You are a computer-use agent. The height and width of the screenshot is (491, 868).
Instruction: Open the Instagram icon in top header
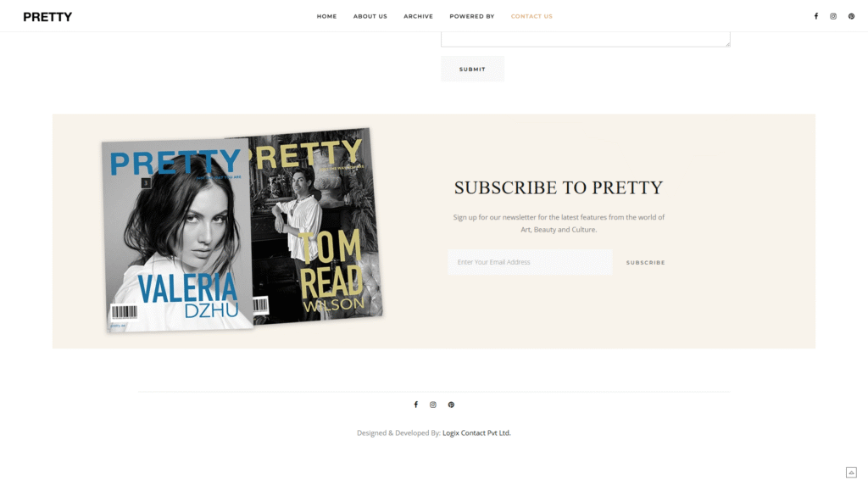[833, 16]
